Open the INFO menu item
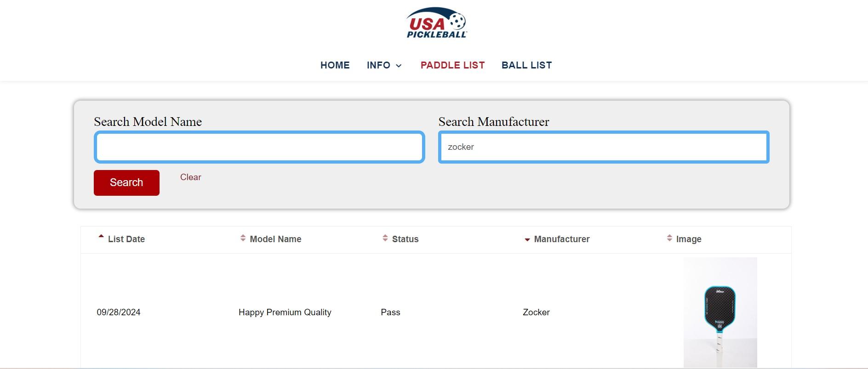This screenshot has width=868, height=369. (378, 65)
